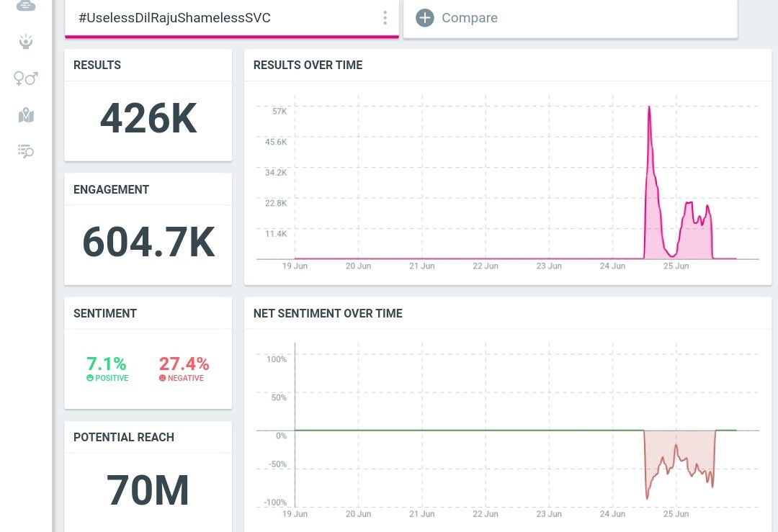Click the green POSITIVE smiley icon
The width and height of the screenshot is (778, 532).
coord(90,378)
